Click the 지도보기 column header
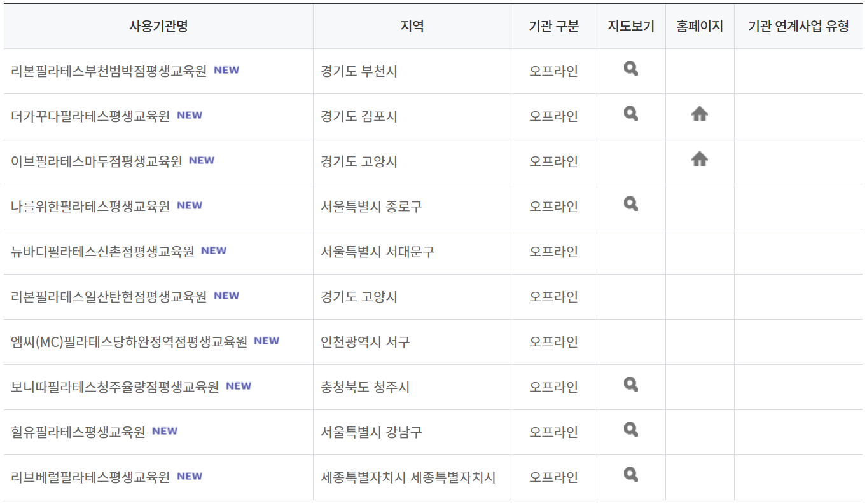This screenshot has width=867, height=504. pyautogui.click(x=630, y=25)
